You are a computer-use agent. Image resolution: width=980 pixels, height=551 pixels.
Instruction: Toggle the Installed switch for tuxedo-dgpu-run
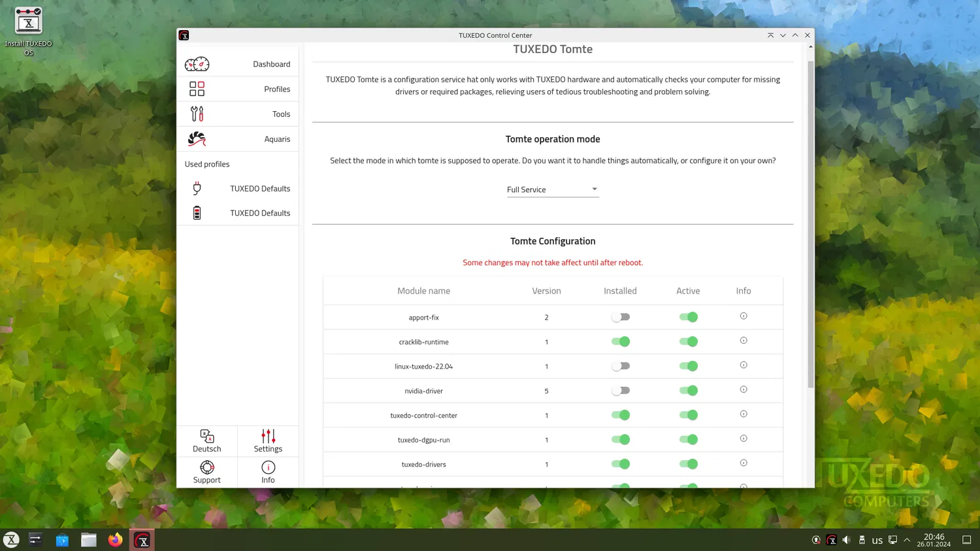point(621,440)
